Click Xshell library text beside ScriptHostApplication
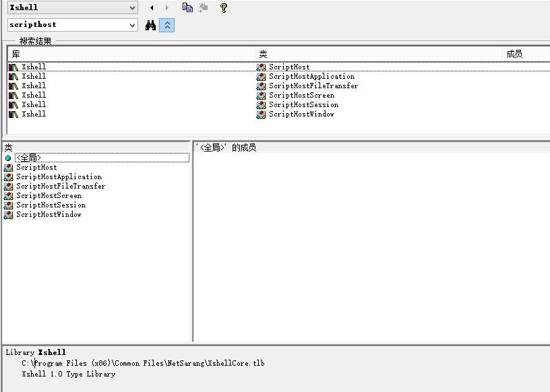This screenshot has width=550, height=392. [x=34, y=76]
